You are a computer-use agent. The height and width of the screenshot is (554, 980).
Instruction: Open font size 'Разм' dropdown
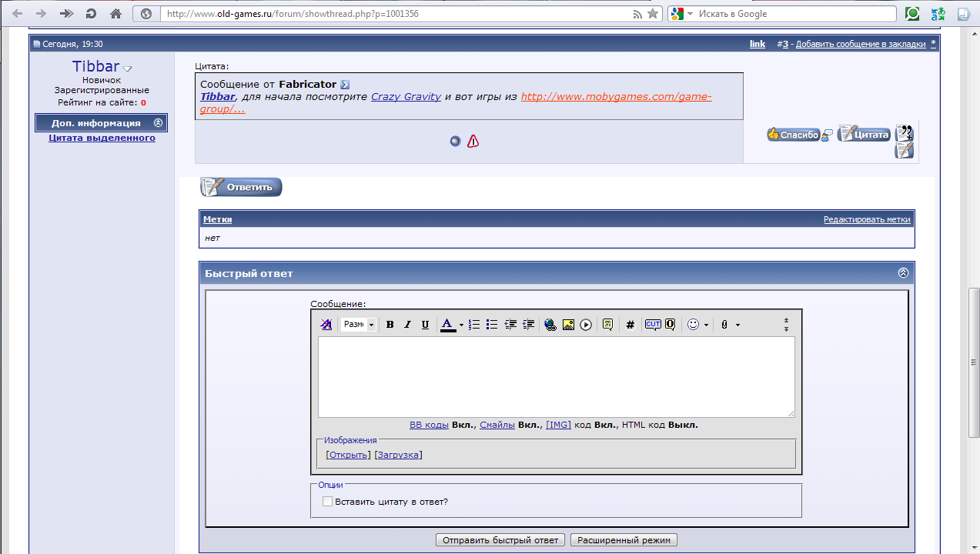tap(359, 325)
